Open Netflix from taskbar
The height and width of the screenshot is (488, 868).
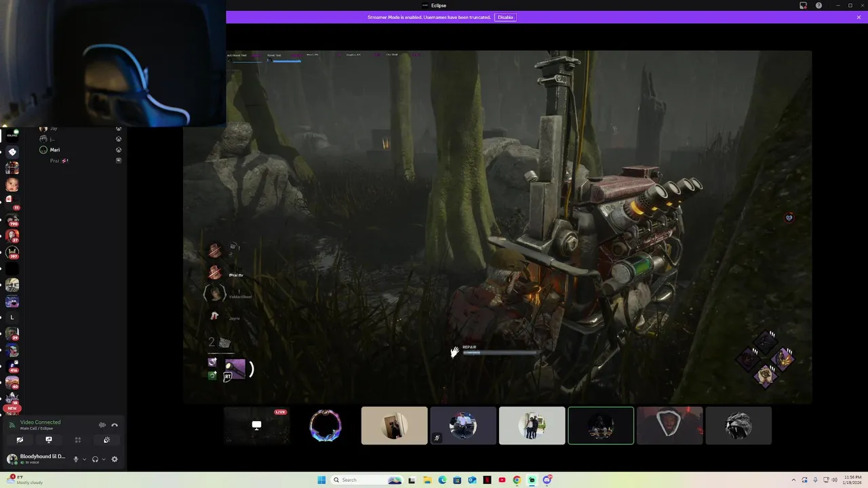(x=487, y=480)
